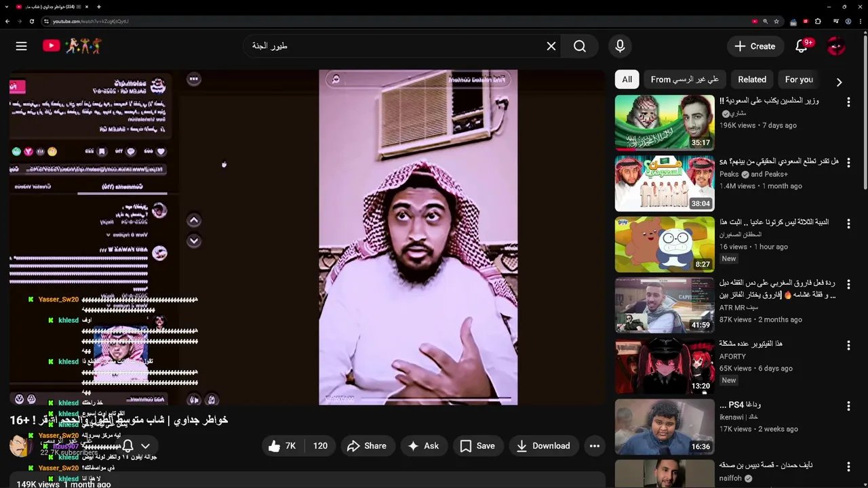This screenshot has height=488, width=868.
Task: Bookmark this page with the star
Action: [776, 21]
